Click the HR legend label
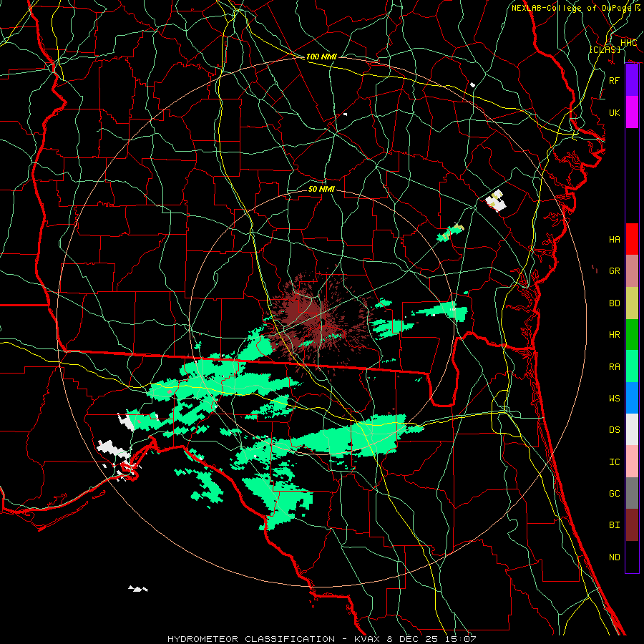The width and height of the screenshot is (644, 644). pos(615,335)
